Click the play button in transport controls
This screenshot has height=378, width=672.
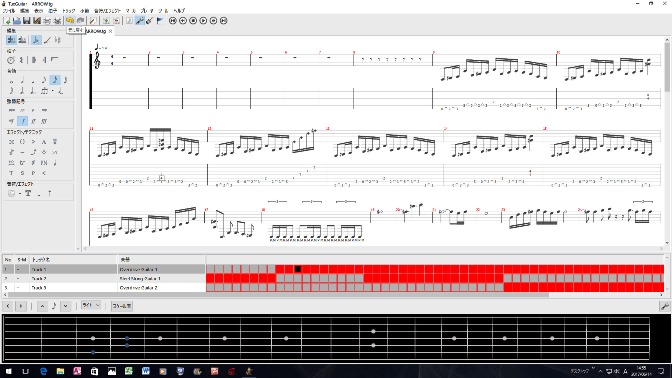tap(203, 21)
